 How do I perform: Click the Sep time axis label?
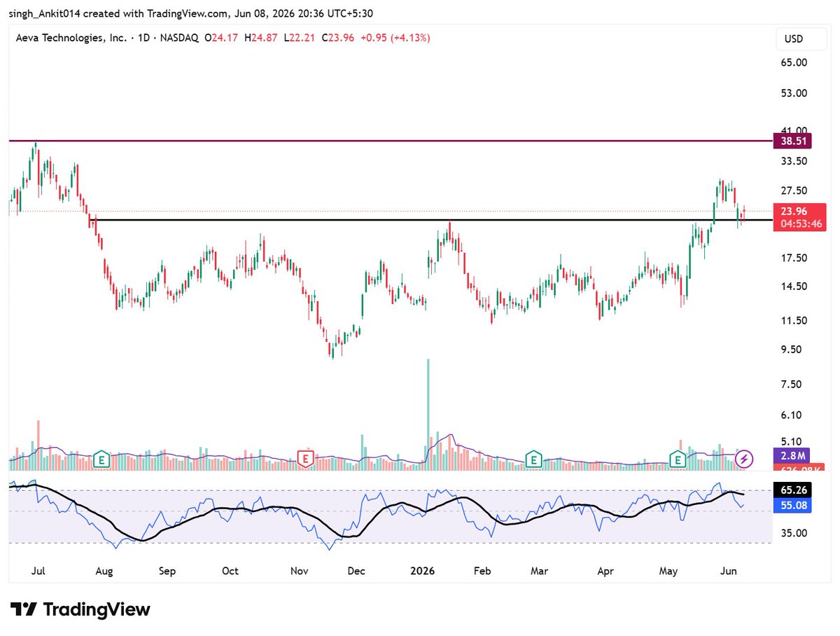point(167,571)
